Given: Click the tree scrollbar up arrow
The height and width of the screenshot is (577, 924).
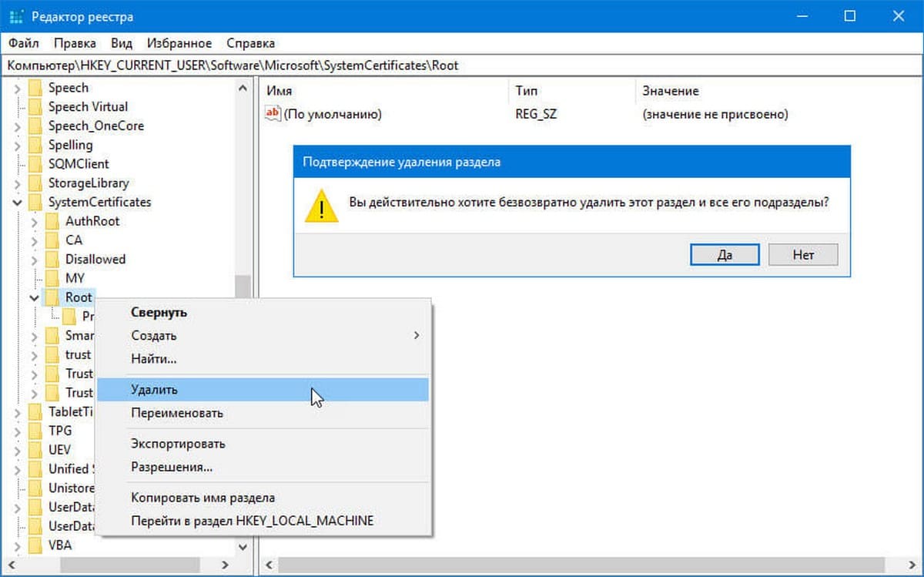Looking at the screenshot, I should coord(243,88).
